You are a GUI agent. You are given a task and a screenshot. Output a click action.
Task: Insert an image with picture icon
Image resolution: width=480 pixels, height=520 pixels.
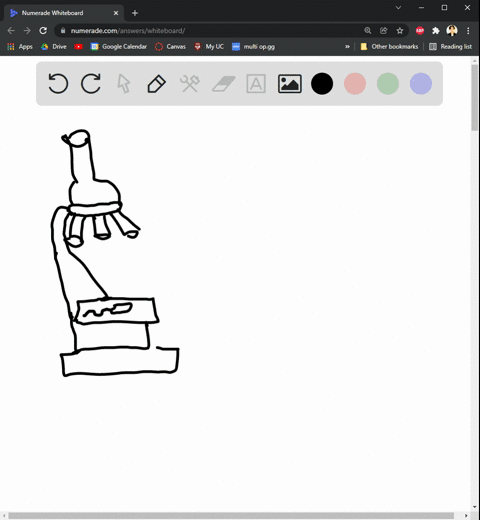click(290, 84)
